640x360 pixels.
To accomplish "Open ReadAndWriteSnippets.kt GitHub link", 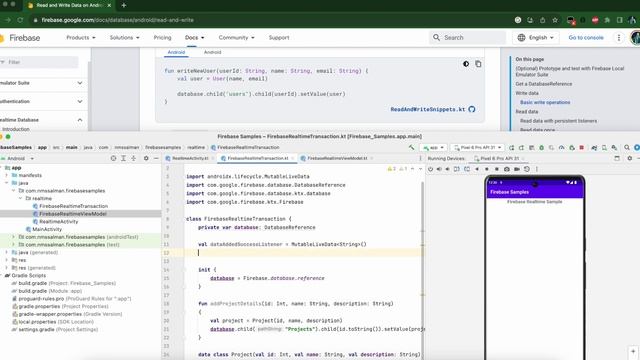I will 432,109.
